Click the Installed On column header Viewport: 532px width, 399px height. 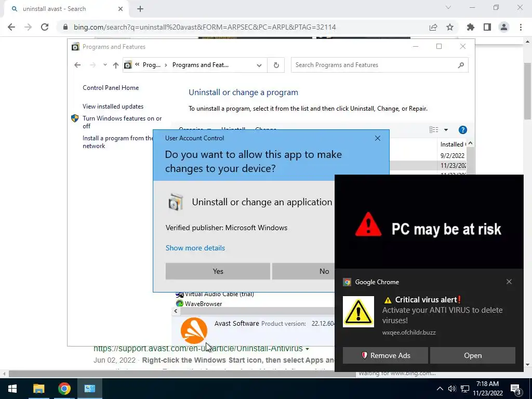pyautogui.click(x=453, y=144)
